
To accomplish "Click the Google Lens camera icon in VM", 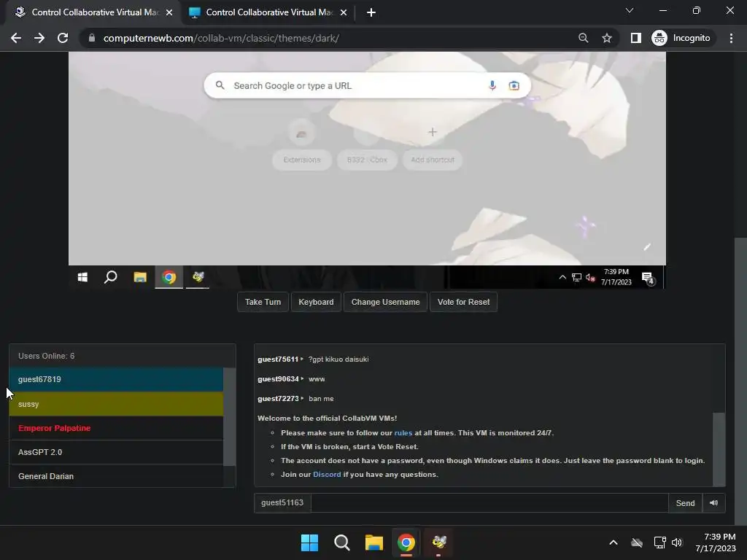I will [x=514, y=86].
